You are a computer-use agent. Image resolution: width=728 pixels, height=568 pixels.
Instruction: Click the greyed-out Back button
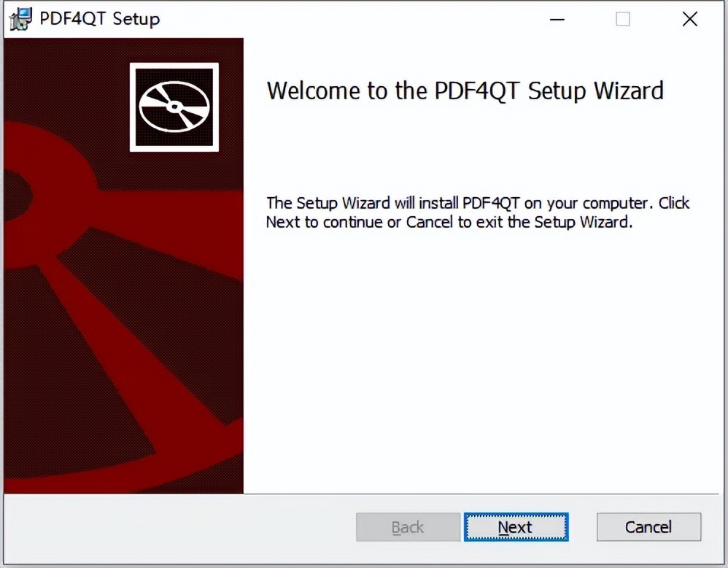(408, 527)
